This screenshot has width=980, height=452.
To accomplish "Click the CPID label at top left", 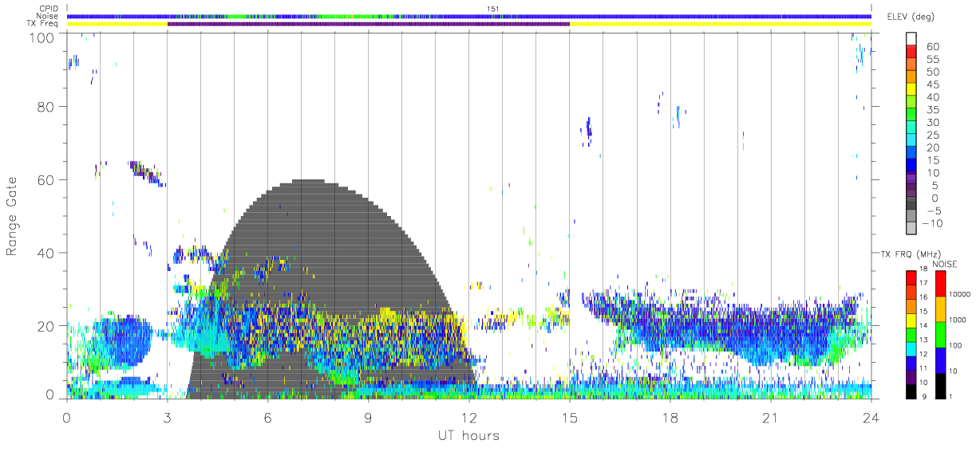I will pyautogui.click(x=47, y=9).
